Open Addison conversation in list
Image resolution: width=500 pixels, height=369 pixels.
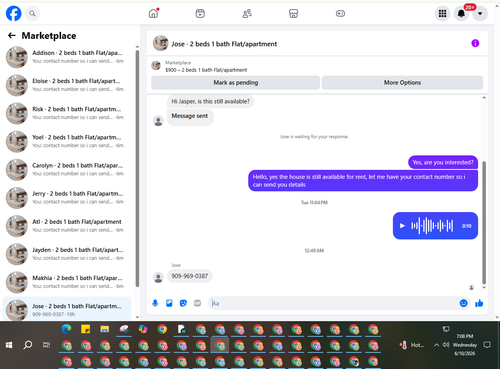click(x=67, y=57)
